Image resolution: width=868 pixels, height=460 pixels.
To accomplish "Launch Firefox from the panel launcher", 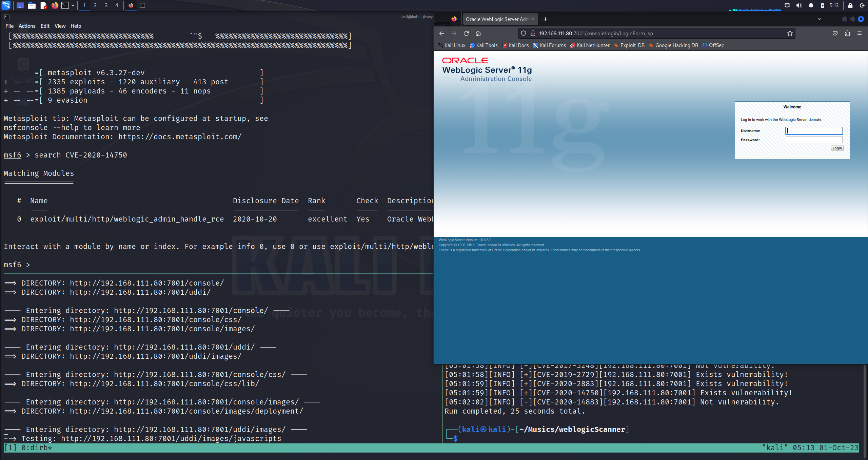I will (x=55, y=5).
